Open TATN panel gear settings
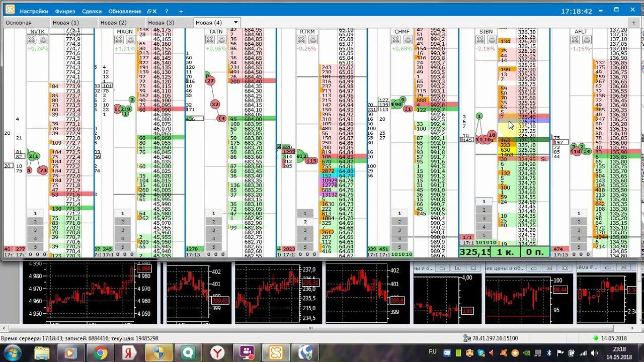Image resolution: width=644 pixels, height=362 pixels. [221, 40]
